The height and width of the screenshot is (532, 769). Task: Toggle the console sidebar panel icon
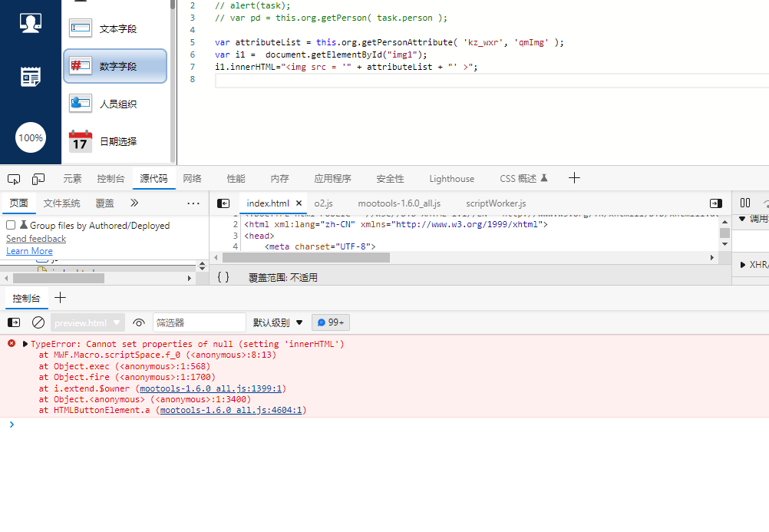(x=14, y=323)
